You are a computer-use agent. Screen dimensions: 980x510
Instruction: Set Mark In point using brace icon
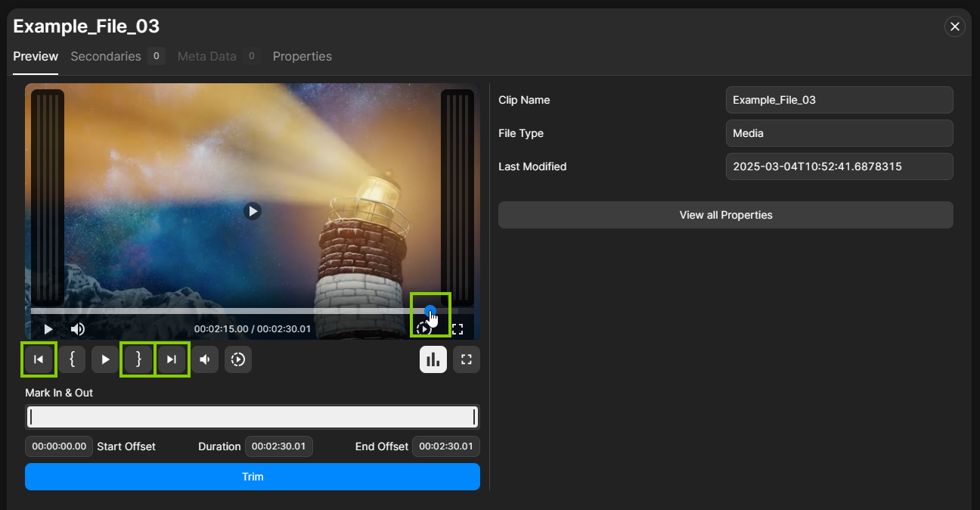pyautogui.click(x=72, y=359)
